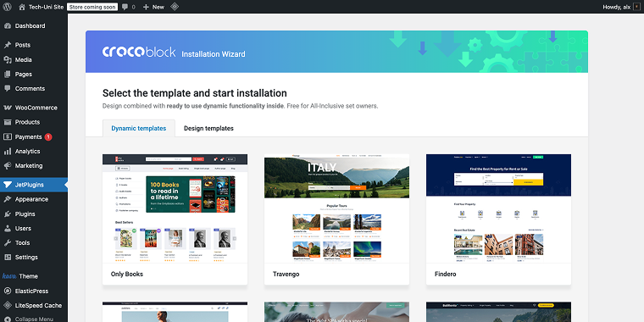The height and width of the screenshot is (322, 644).
Task: Select the Travengo template thumbnail
Action: [x=336, y=208]
